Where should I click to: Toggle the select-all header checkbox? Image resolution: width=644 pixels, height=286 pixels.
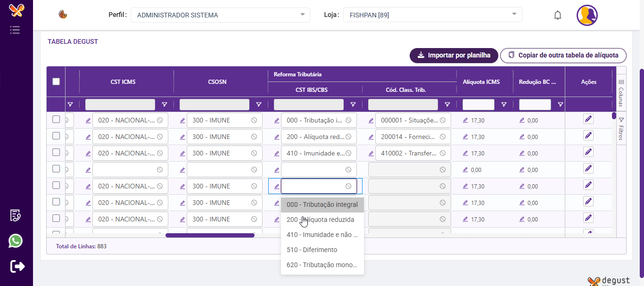coord(56,82)
